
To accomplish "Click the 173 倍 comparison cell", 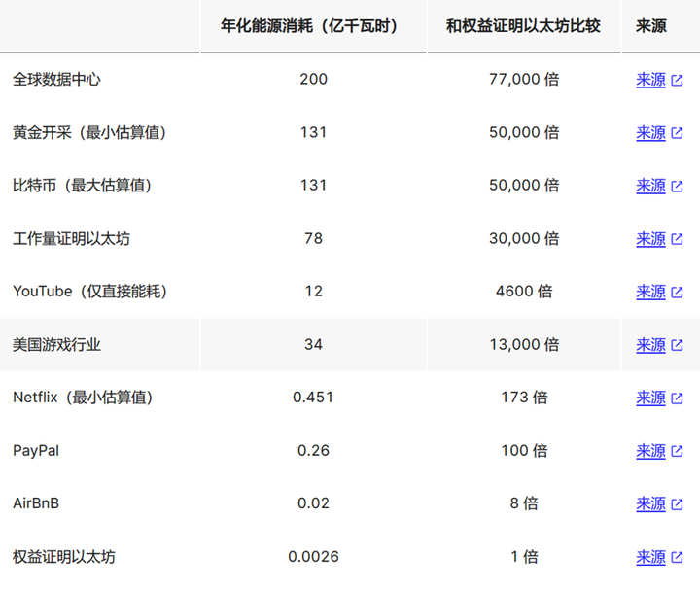I will pyautogui.click(x=524, y=398).
